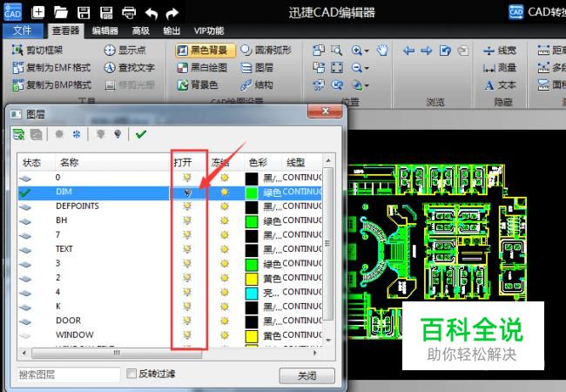
Task: Click yellow color swatch of layer 2
Action: [252, 278]
